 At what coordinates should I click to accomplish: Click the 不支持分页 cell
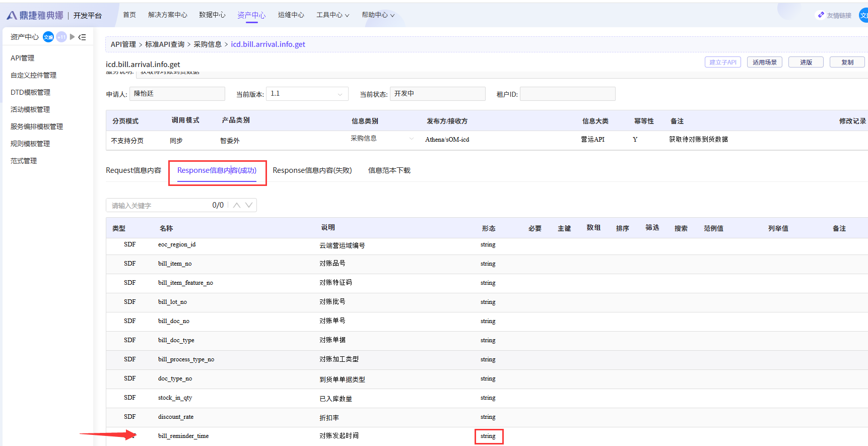coord(127,141)
